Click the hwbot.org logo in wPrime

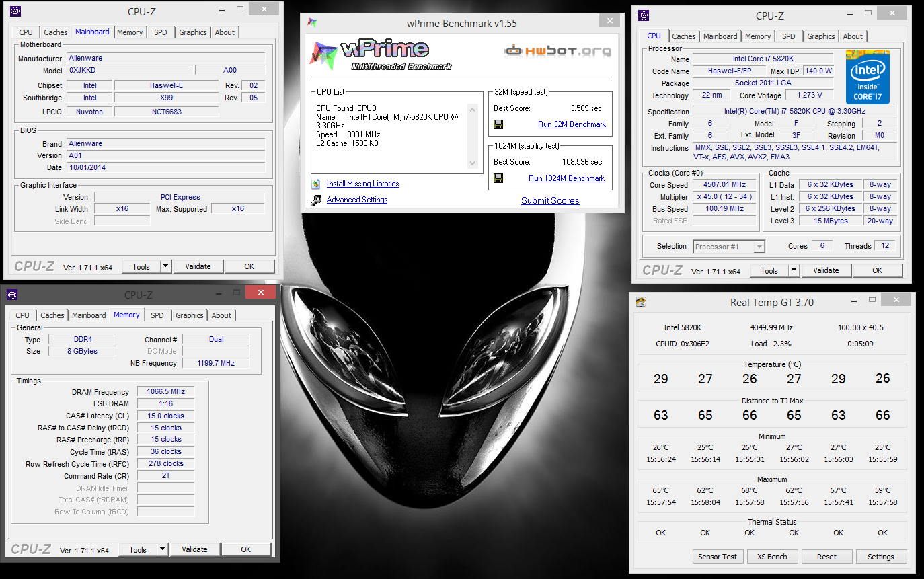558,50
